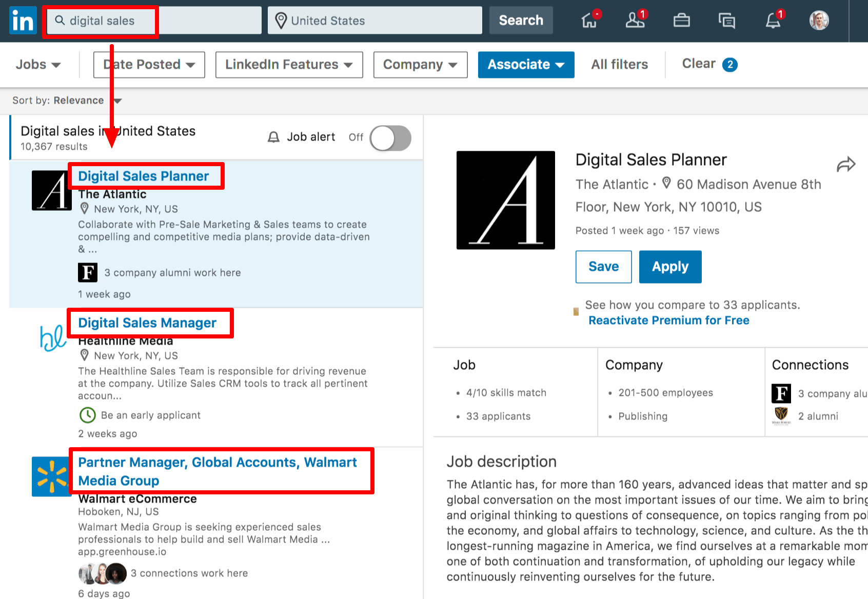Open the Associate experience level dropdown
The image size is (868, 599).
coord(526,65)
